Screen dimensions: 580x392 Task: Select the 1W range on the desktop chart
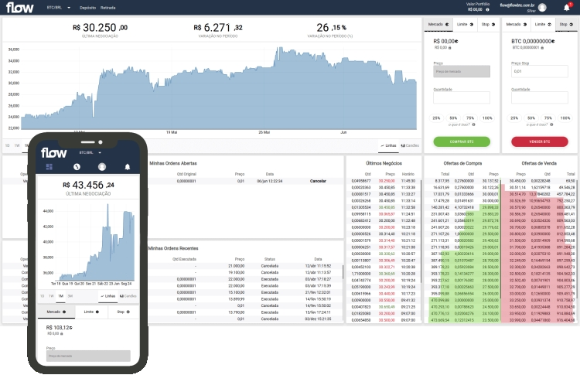17,145
